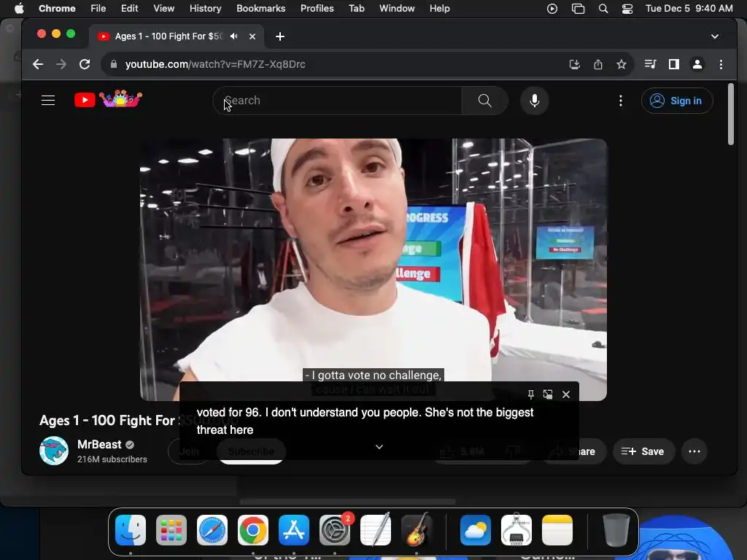Screen dimensions: 747x560
Task: Open the Trash in the Dock
Action: [616, 529]
